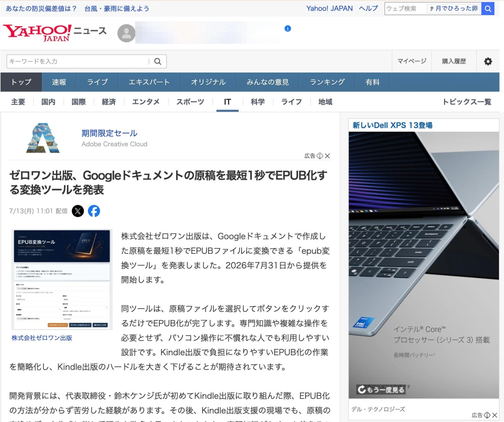Click the マイページ button
Viewport: 504px width, 422px height.
click(412, 61)
